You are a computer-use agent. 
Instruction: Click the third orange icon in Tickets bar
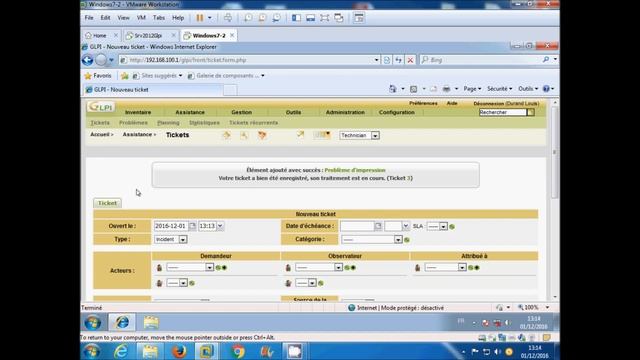pos(262,135)
